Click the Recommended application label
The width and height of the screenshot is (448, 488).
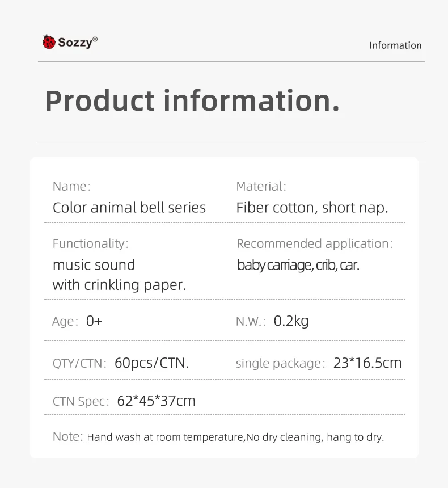point(314,243)
